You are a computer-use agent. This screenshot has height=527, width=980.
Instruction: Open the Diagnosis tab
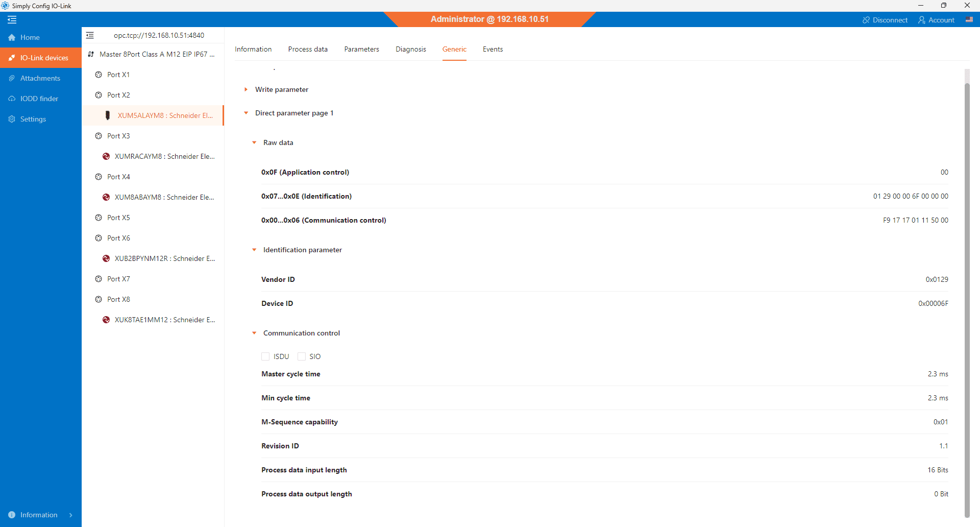410,49
